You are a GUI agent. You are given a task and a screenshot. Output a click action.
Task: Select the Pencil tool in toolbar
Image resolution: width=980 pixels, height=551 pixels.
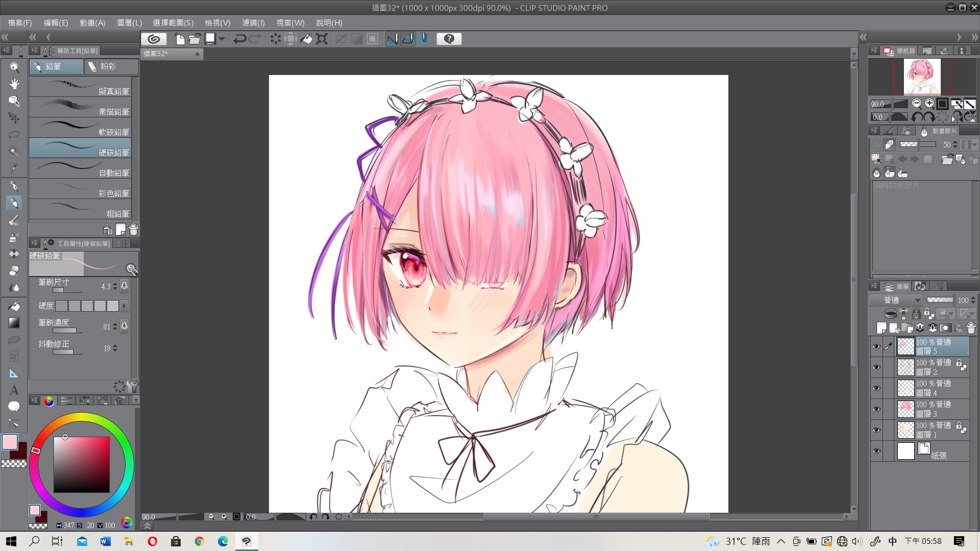14,203
